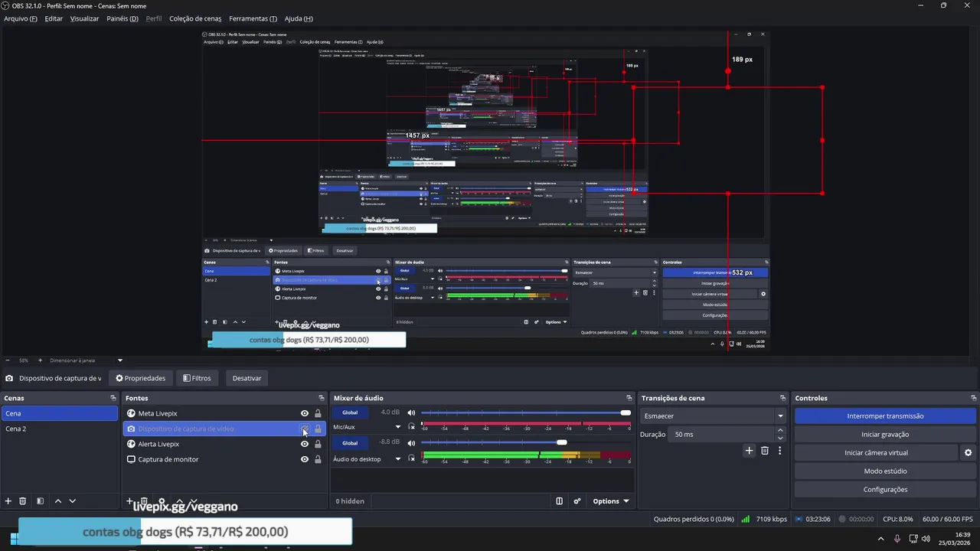
Task: Delete the selected scene using the Cenas trash icon
Action: [23, 501]
